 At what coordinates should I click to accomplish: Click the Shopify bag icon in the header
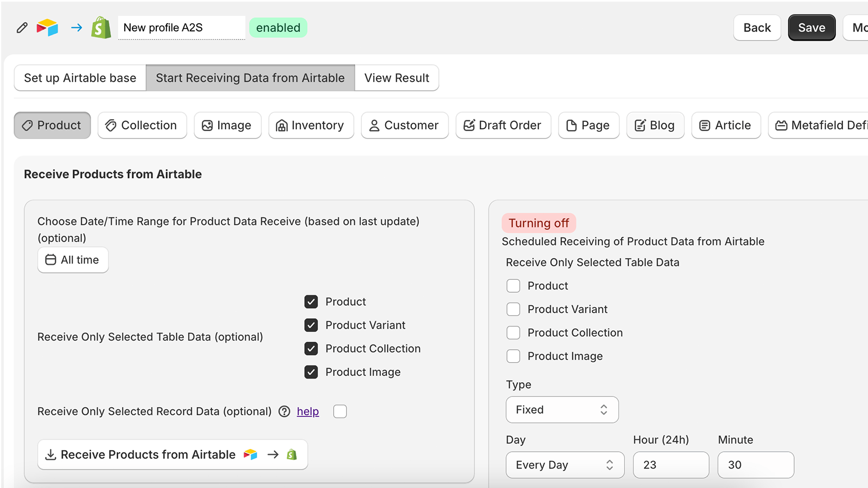pyautogui.click(x=101, y=28)
